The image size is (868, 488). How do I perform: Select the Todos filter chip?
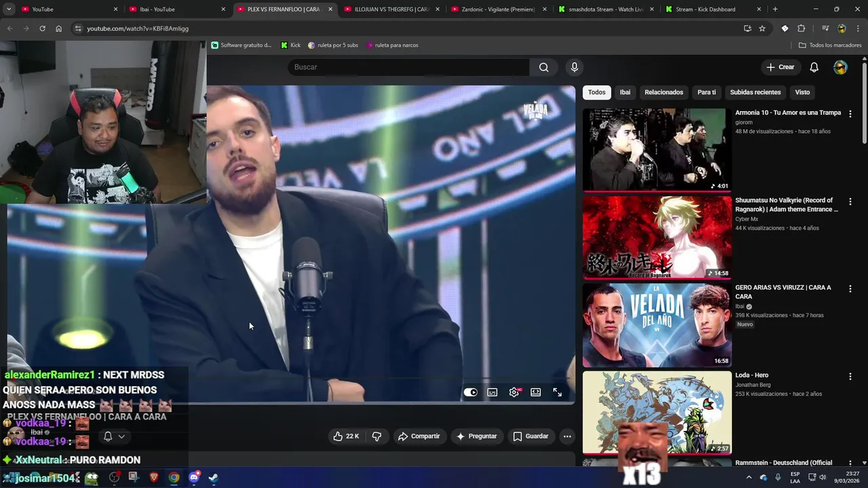(x=597, y=92)
